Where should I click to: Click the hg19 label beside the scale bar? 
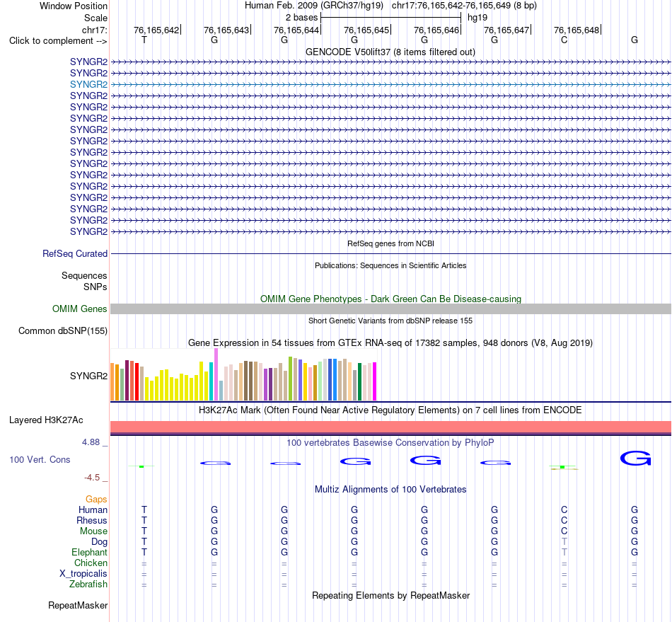coord(477,18)
